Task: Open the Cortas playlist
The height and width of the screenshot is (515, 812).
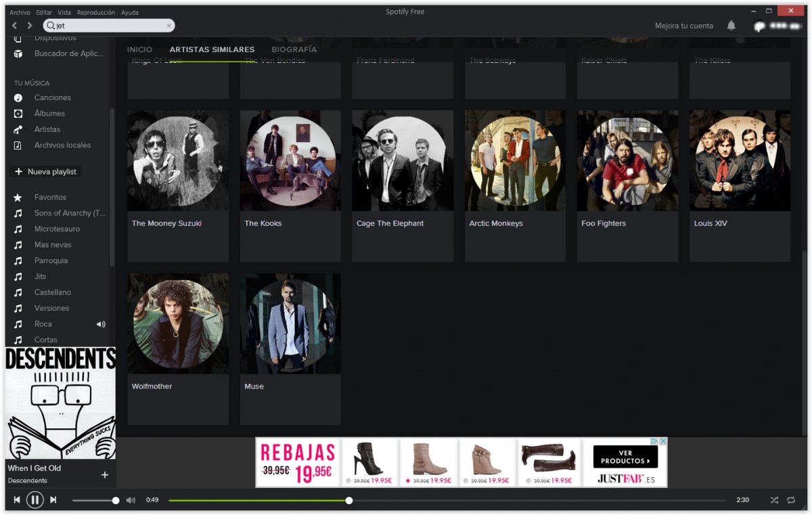Action: [x=45, y=340]
